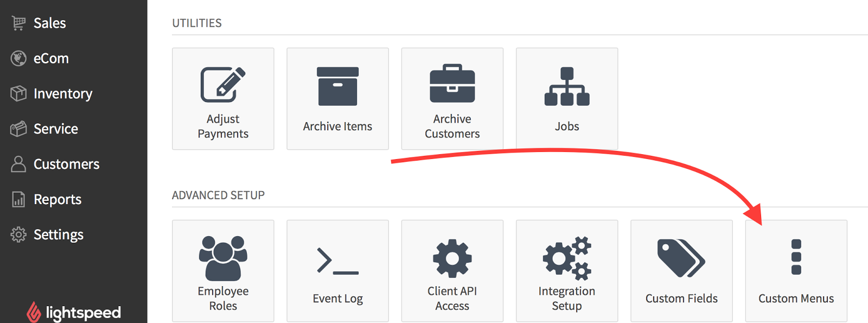Click the Inventory box icon
The width and height of the screenshot is (868, 323).
tap(18, 93)
